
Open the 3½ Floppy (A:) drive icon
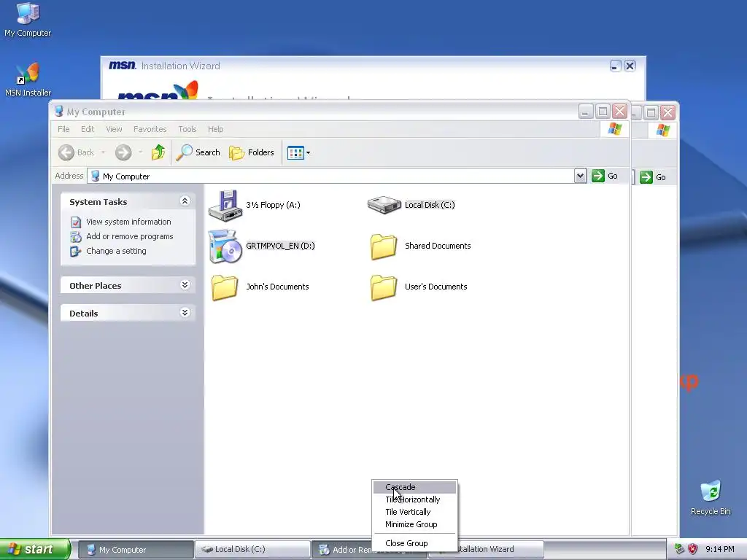pyautogui.click(x=225, y=206)
